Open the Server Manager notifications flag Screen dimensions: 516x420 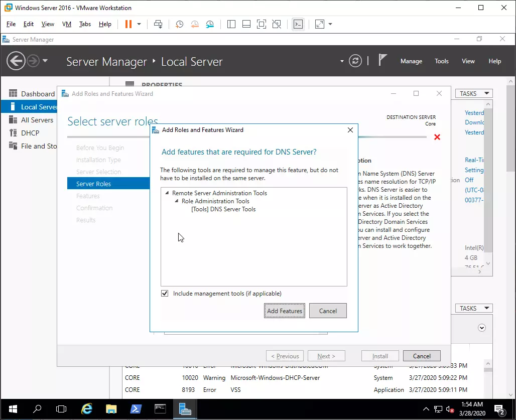pyautogui.click(x=382, y=60)
